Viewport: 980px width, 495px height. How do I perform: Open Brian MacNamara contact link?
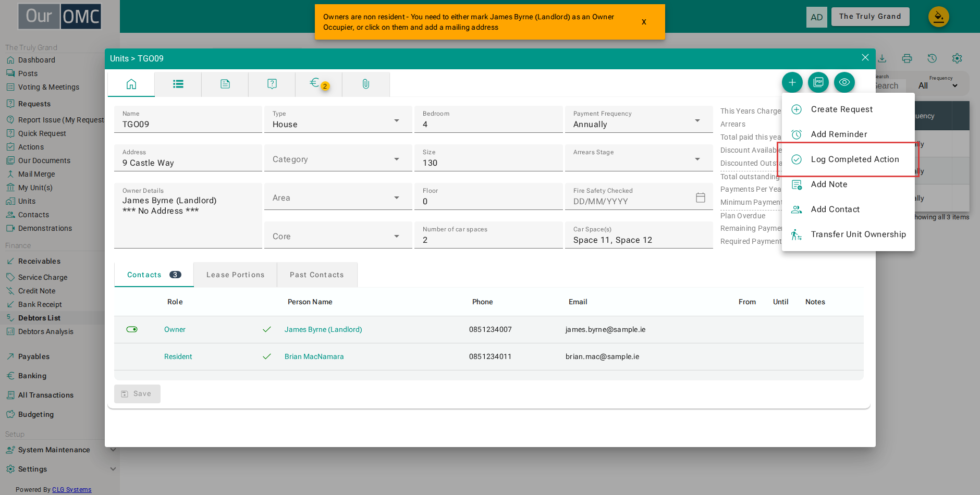(314, 356)
